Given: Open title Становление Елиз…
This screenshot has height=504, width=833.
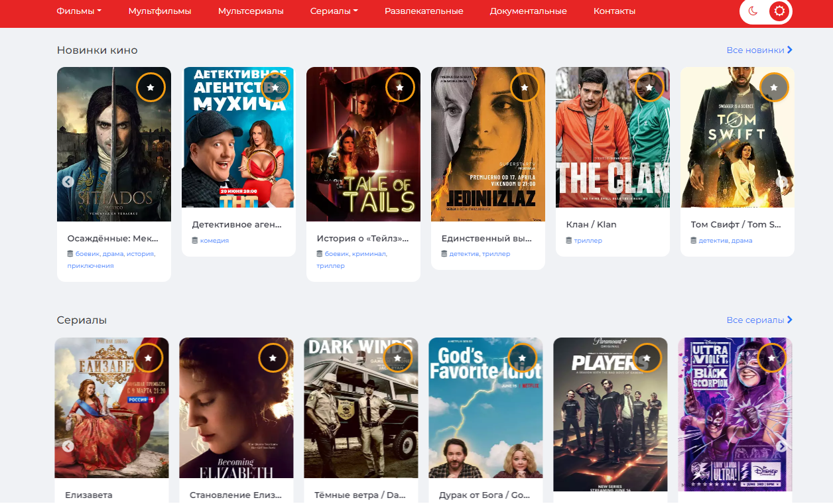Looking at the screenshot, I should tap(235, 495).
